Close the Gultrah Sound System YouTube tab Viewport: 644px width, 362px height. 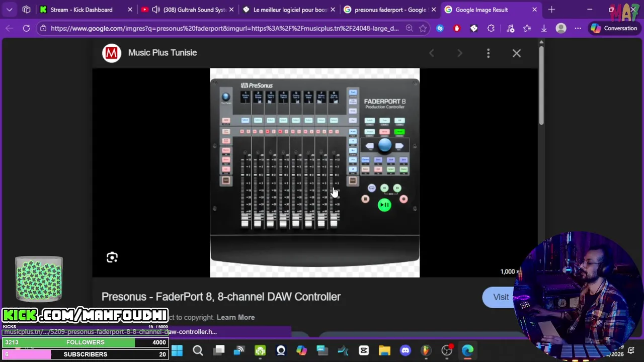tap(231, 10)
